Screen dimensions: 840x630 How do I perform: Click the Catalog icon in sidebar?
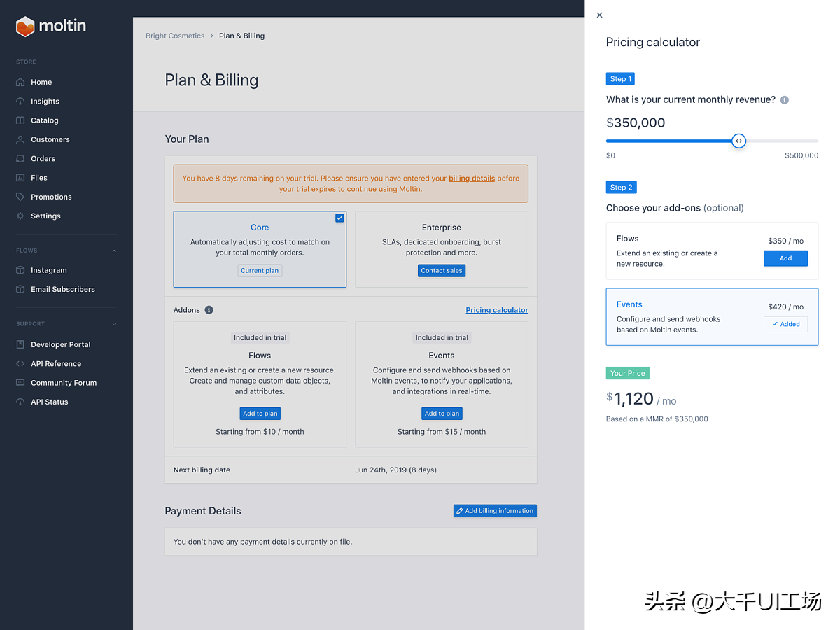click(x=20, y=120)
